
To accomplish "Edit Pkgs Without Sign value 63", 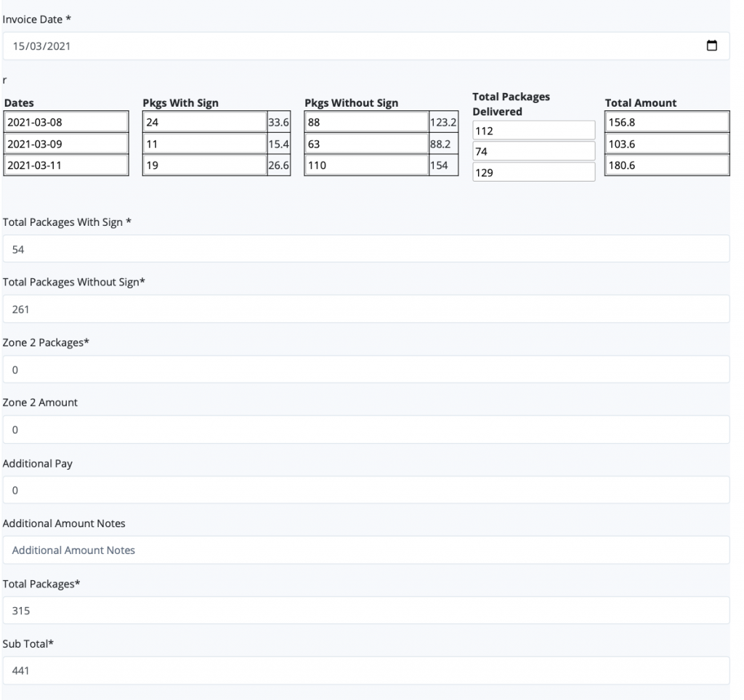I will (x=367, y=144).
